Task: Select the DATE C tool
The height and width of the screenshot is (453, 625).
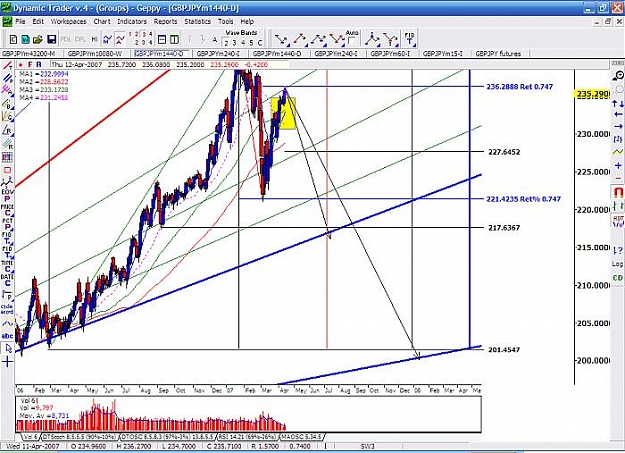Action: coord(7,280)
